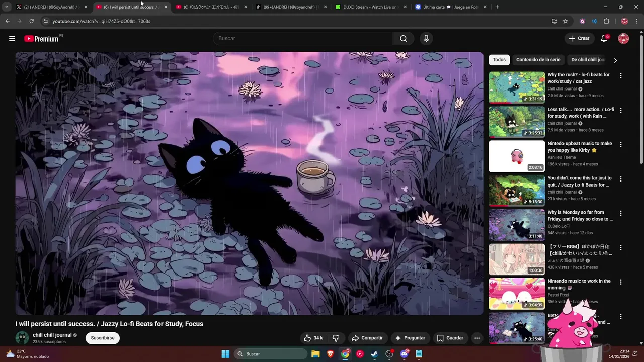Open 'Less talk.... more action' video title
This screenshot has height=362, width=644.
[x=581, y=113]
